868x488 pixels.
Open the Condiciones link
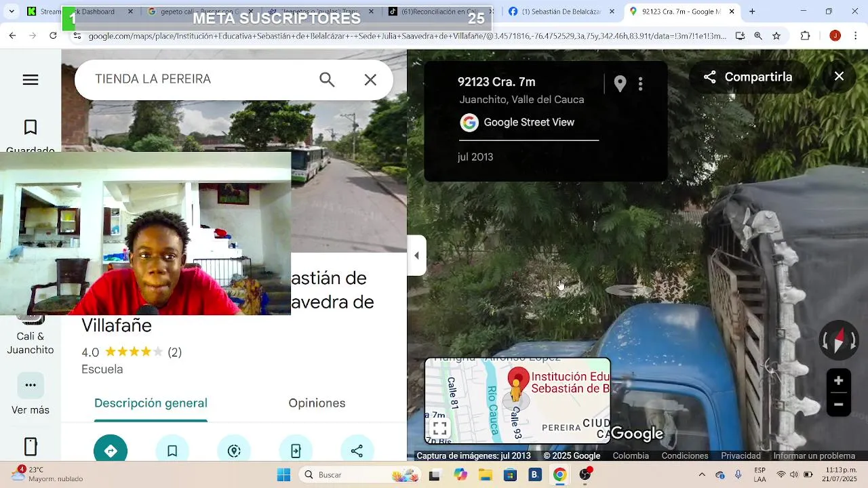click(685, 456)
